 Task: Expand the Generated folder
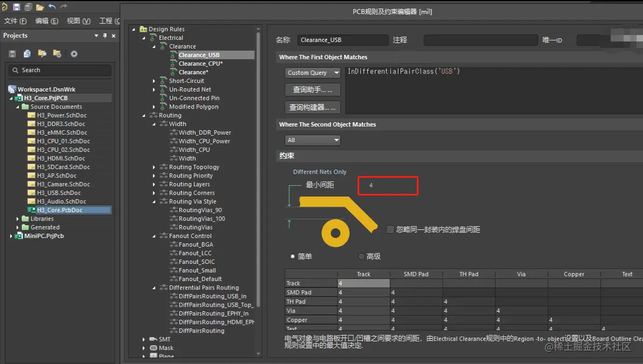tap(18, 227)
